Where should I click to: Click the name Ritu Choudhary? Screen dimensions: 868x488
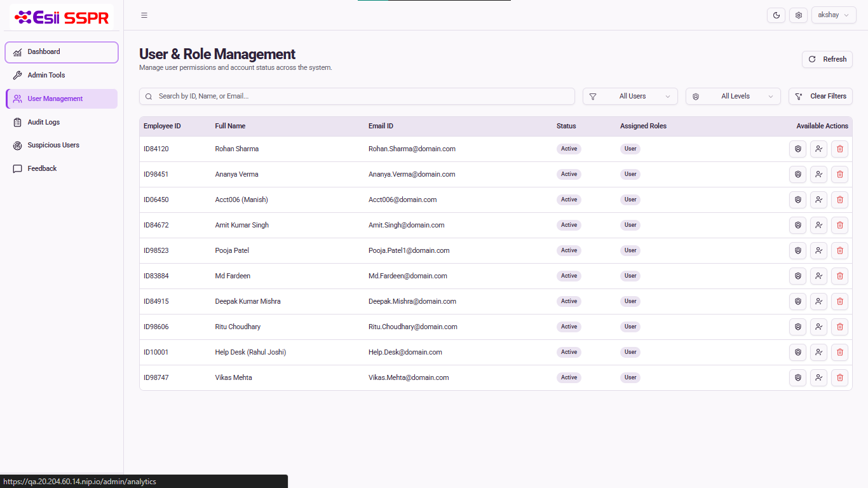pyautogui.click(x=238, y=327)
